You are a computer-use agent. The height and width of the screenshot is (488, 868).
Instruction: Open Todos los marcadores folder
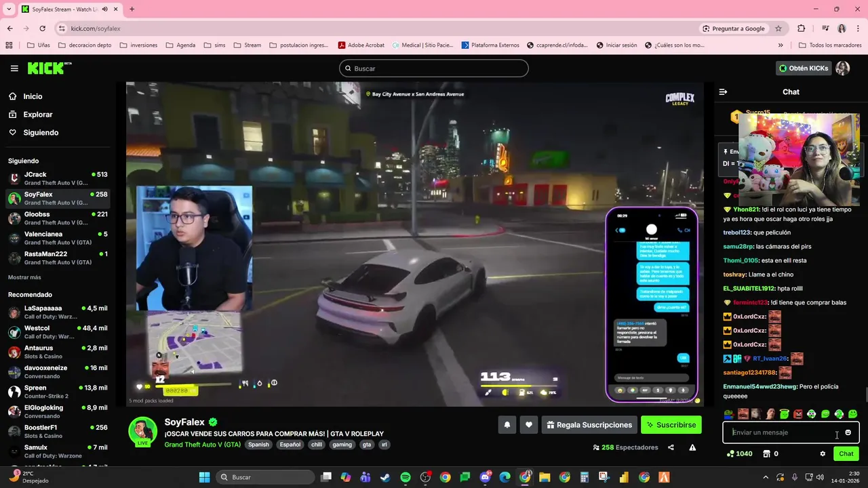point(830,45)
